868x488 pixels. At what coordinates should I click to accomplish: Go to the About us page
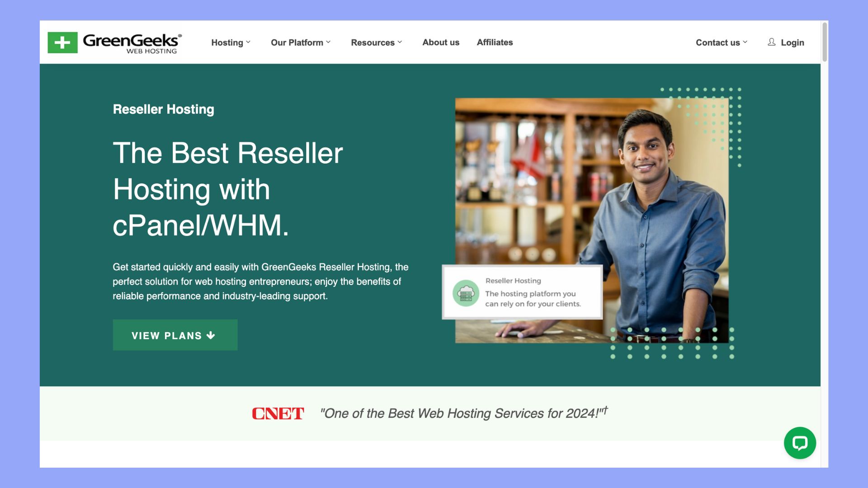[x=440, y=42]
